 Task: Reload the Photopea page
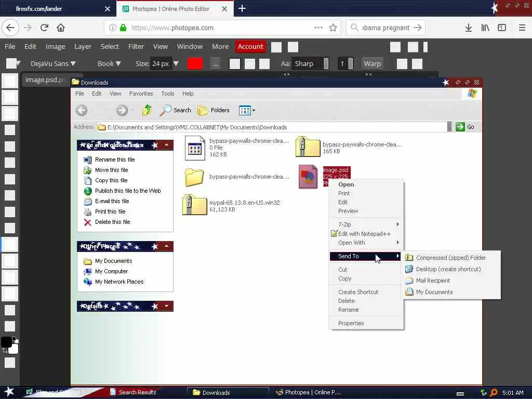click(x=44, y=28)
